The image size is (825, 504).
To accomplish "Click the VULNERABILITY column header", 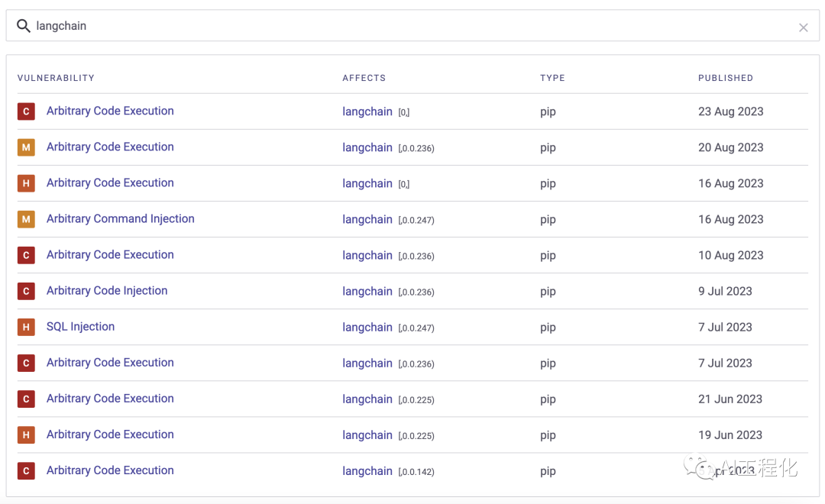I will coord(56,78).
